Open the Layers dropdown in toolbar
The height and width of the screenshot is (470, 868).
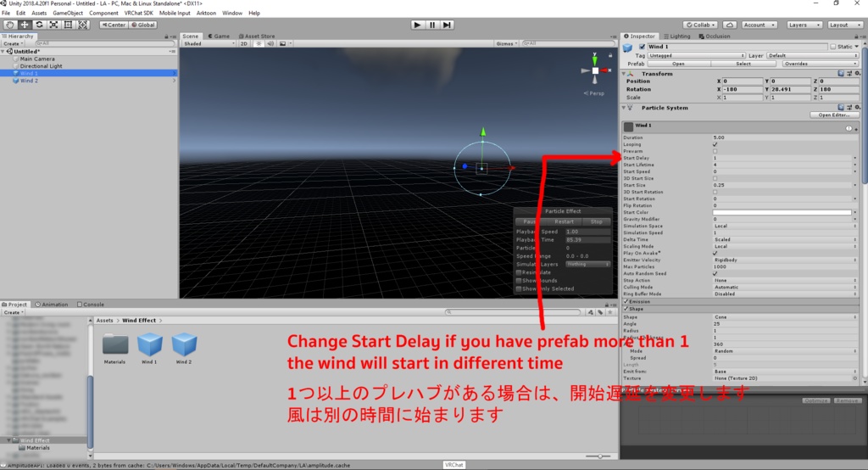(x=804, y=25)
